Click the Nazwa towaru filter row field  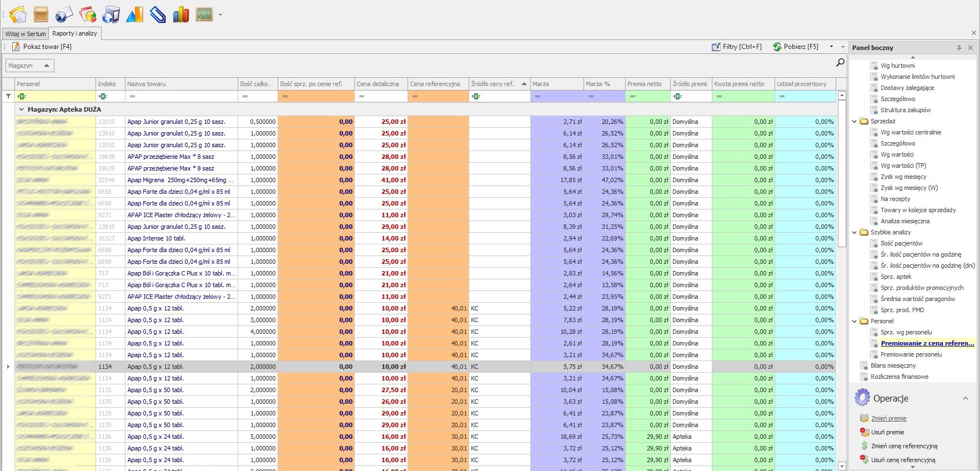click(181, 96)
